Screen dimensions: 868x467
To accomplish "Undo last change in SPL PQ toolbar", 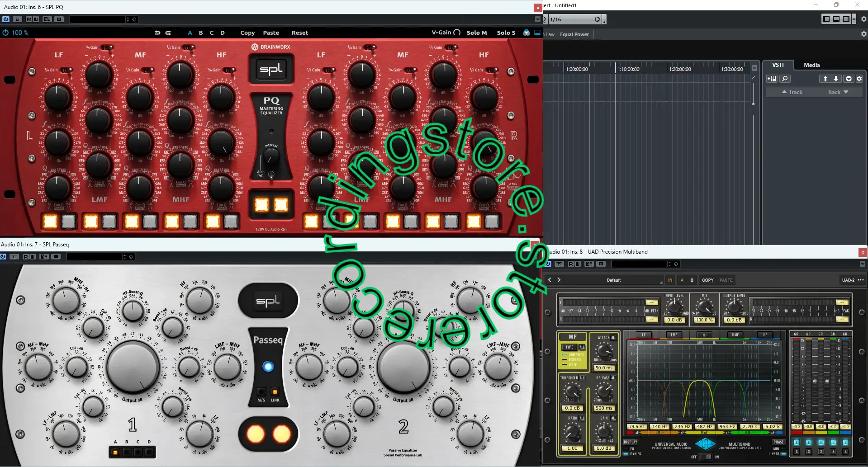I will [x=157, y=33].
